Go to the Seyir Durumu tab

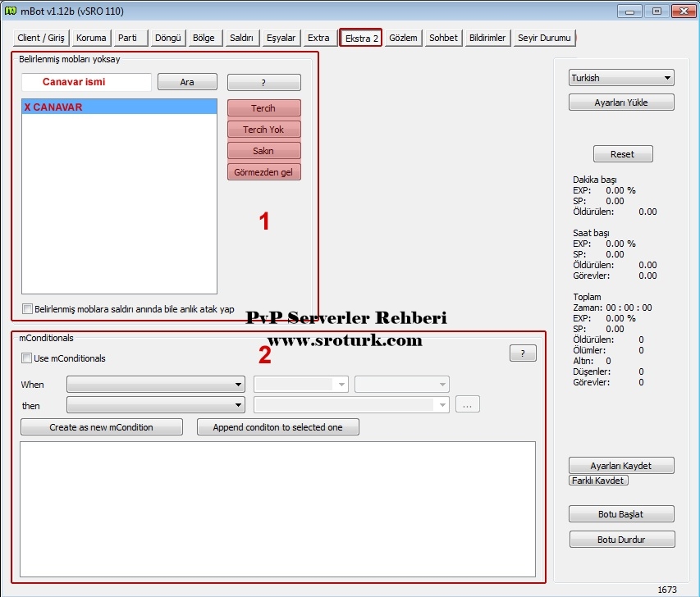[x=545, y=38]
